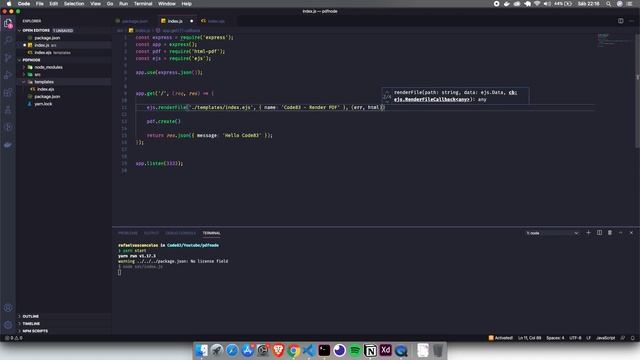Open the Accounts icon in activity bar

tap(8, 308)
